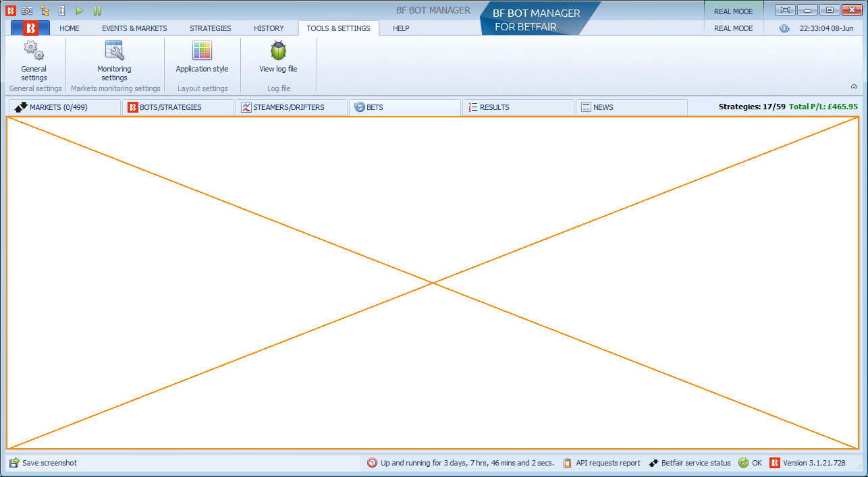Click the green pause icon in title bar
This screenshot has height=477, width=868.
(97, 11)
